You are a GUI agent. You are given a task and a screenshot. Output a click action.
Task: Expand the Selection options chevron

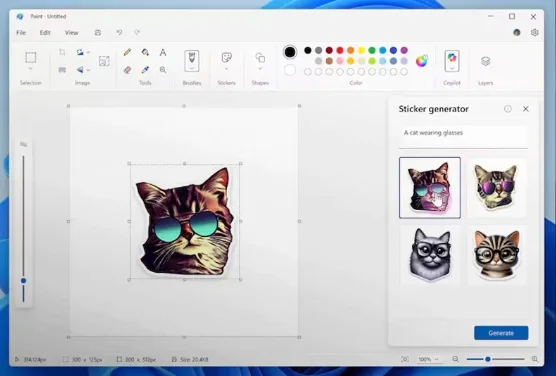coord(31,68)
